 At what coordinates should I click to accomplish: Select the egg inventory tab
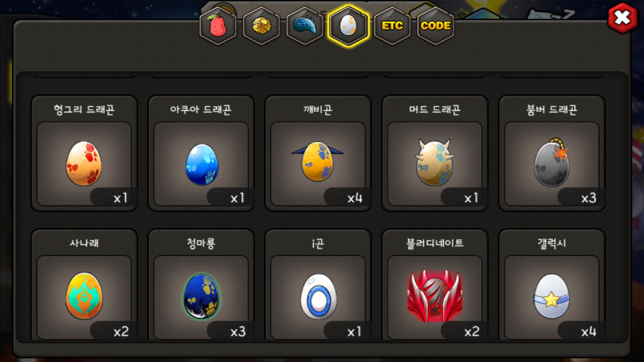348,26
